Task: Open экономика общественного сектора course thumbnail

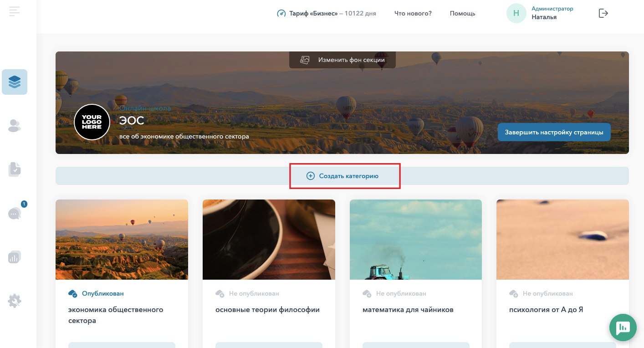Action: [122, 240]
